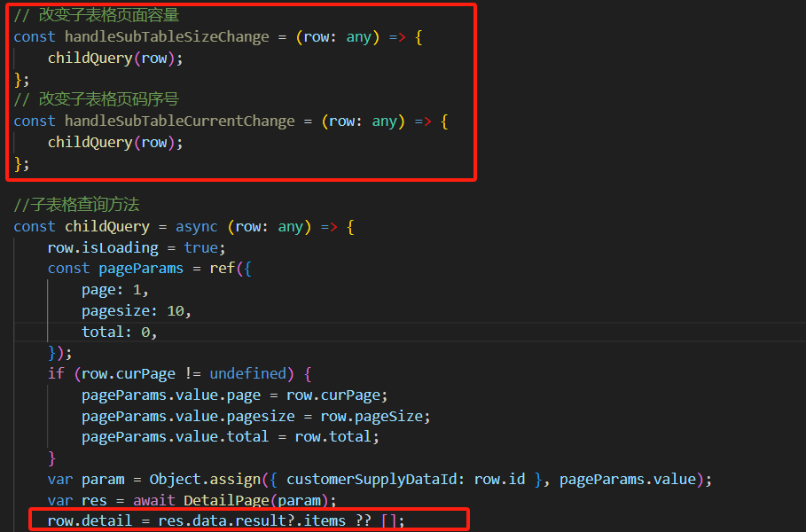806x532 pixels.
Task: Click the 'total: 0,' property line
Action: coord(119,332)
